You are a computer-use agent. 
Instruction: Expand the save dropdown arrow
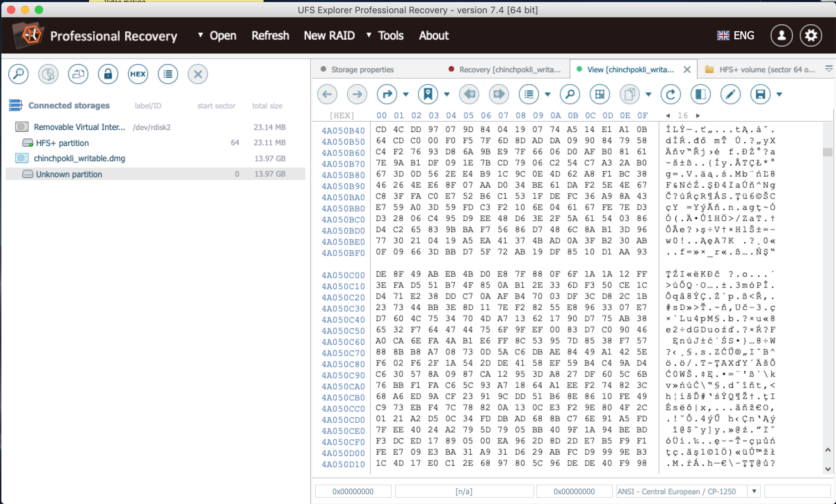pyautogui.click(x=779, y=94)
